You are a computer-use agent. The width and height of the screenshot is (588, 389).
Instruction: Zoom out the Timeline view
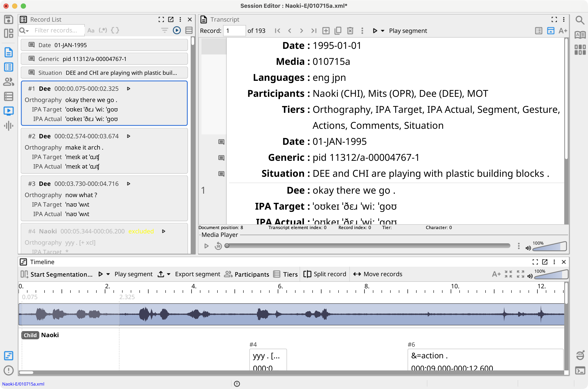coord(508,274)
